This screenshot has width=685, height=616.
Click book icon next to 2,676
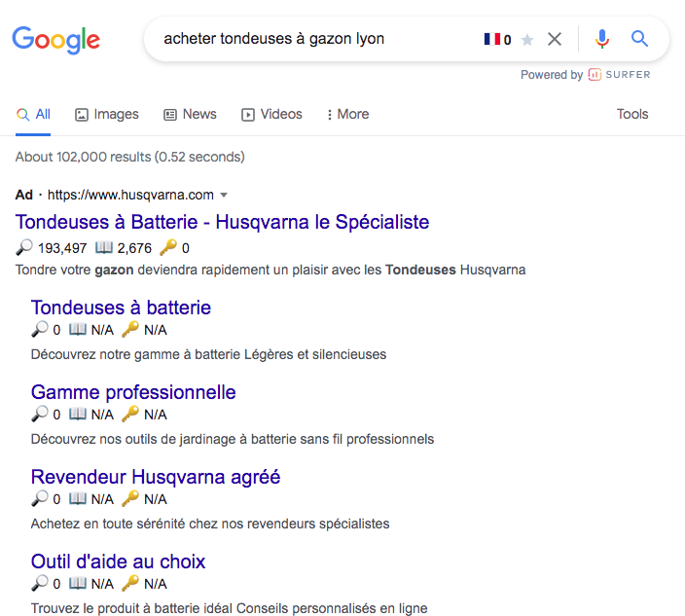pos(104,247)
